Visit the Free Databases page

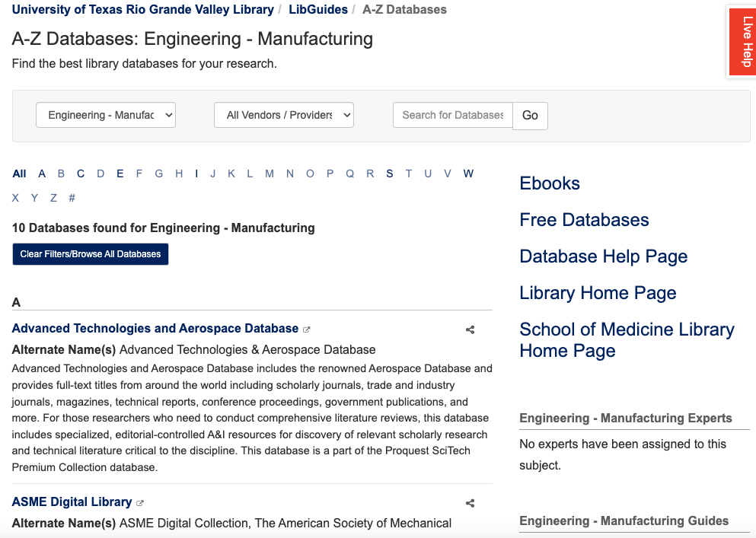(584, 220)
